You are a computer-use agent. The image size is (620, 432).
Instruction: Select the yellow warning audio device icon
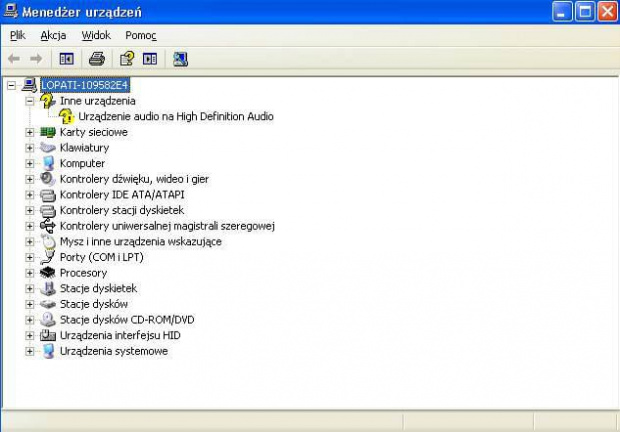67,117
